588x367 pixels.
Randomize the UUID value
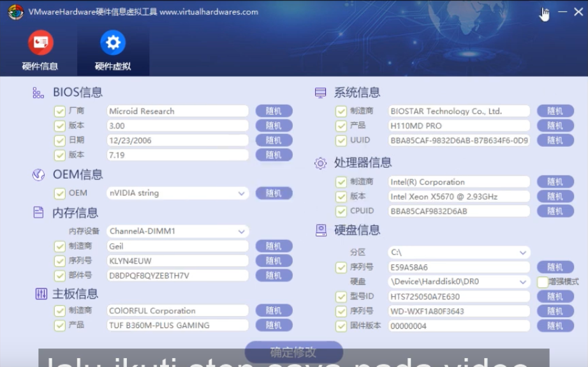(555, 140)
